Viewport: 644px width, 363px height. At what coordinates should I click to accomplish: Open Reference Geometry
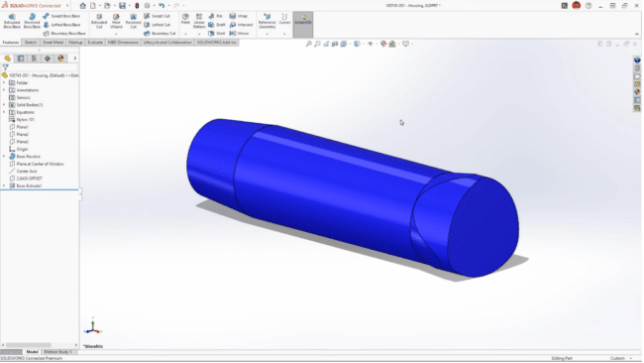[267, 21]
